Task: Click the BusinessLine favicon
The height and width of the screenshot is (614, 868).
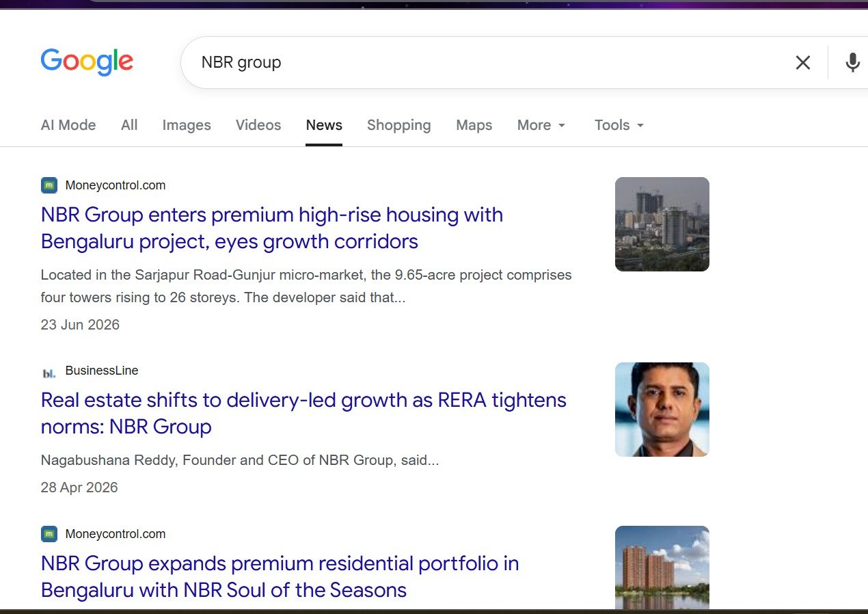Action: coord(49,373)
